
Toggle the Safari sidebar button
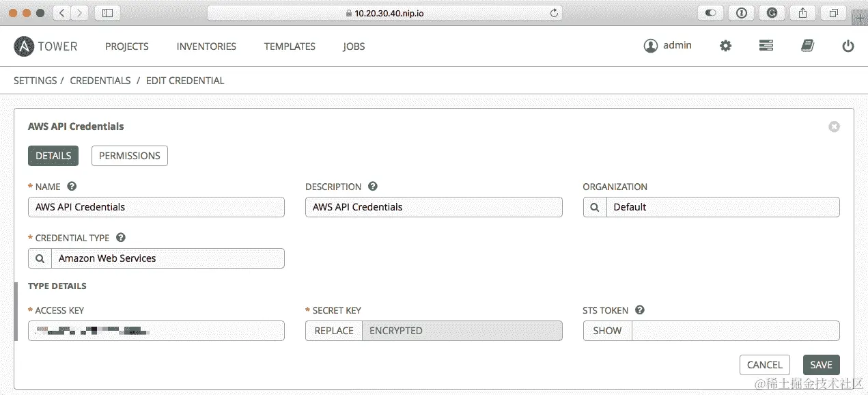click(x=107, y=12)
